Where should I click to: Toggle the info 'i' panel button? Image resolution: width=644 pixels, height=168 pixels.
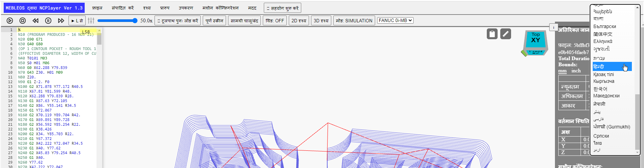click(x=554, y=27)
